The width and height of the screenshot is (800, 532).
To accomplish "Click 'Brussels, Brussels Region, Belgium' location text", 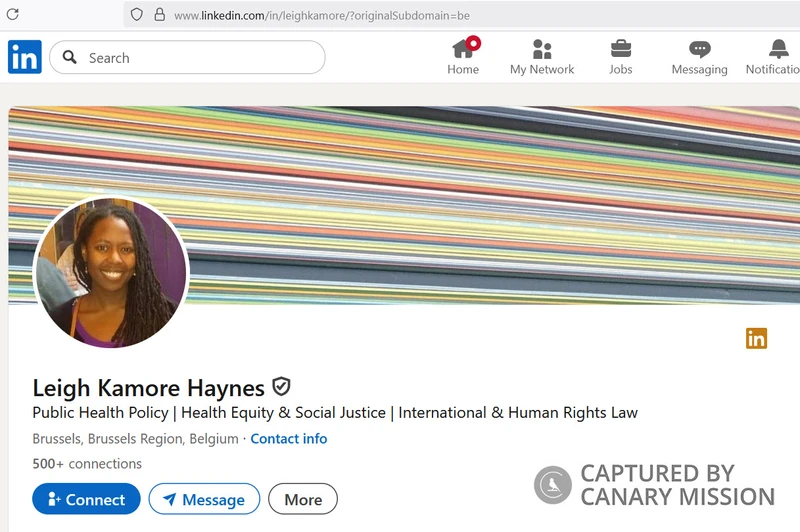I will (x=135, y=439).
